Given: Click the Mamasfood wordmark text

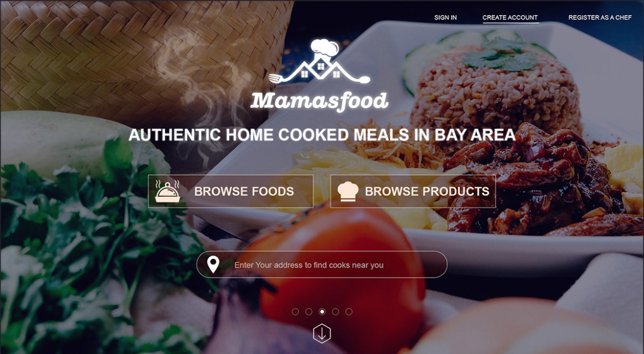Looking at the screenshot, I should click(x=319, y=101).
